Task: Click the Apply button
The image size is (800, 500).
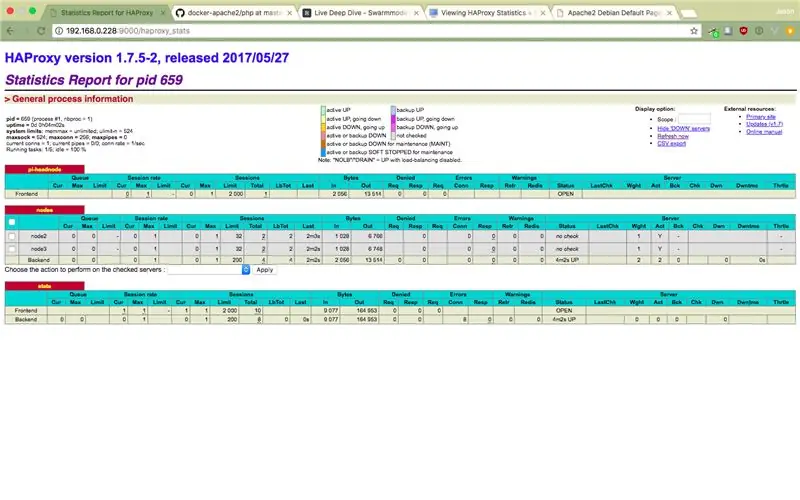Action: (x=264, y=269)
